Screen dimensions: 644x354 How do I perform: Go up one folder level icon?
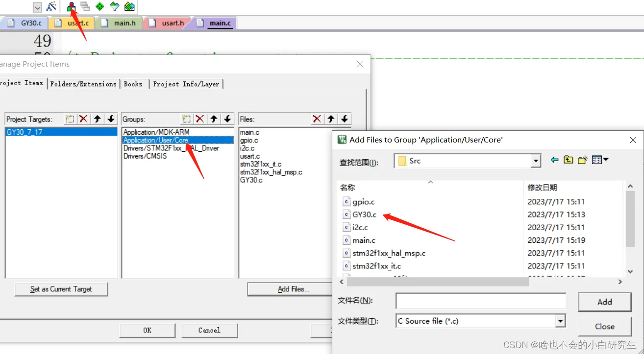(569, 160)
